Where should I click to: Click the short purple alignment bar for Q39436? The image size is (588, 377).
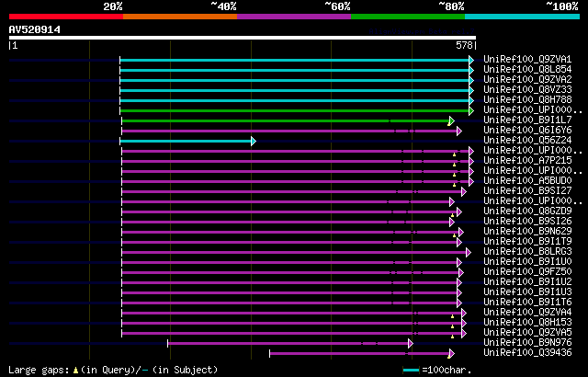(359, 354)
